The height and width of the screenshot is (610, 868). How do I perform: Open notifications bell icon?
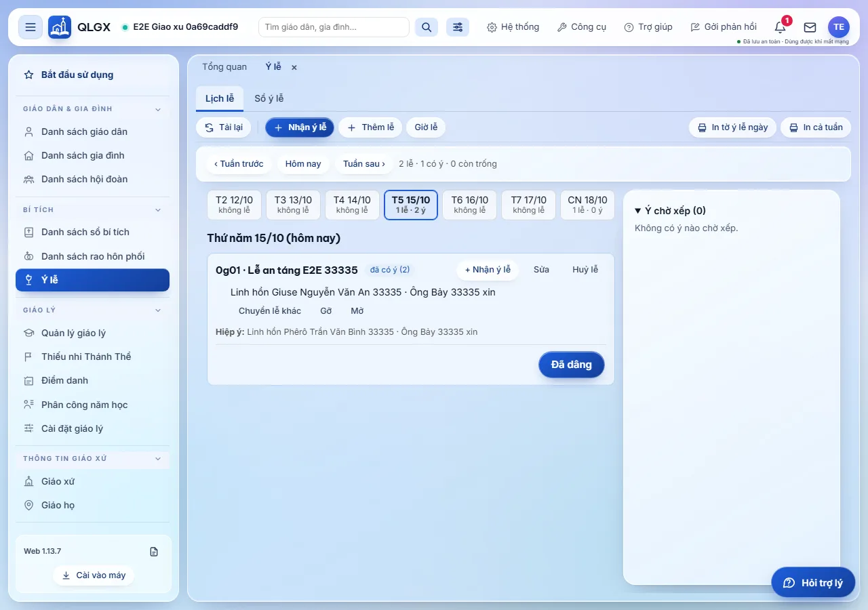[x=781, y=27]
